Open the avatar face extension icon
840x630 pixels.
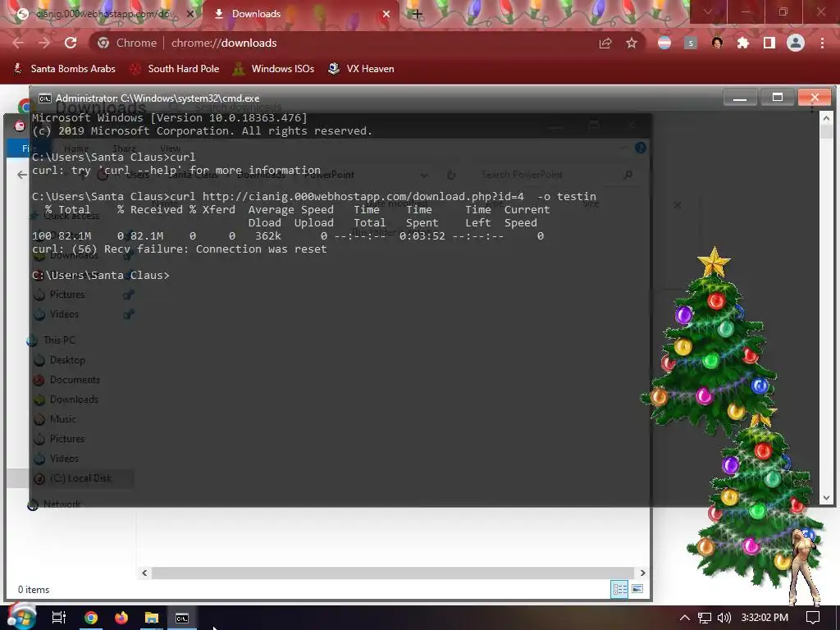point(717,43)
